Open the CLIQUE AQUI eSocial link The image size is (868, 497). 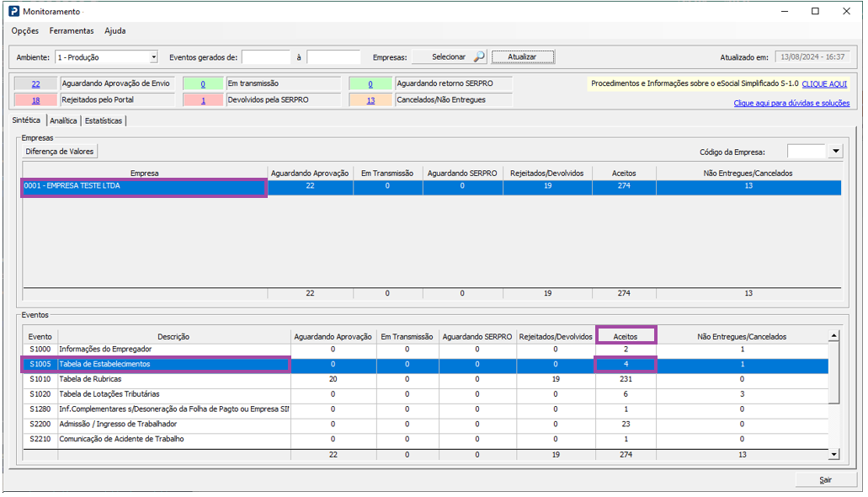(824, 84)
